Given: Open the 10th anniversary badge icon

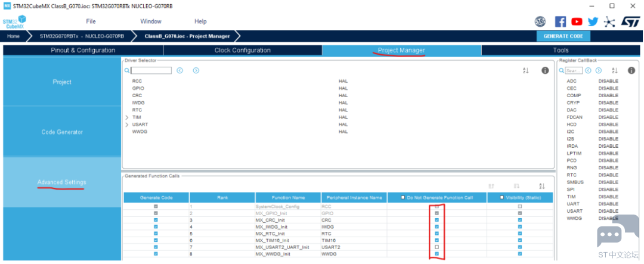Looking at the screenshot, I should [540, 21].
